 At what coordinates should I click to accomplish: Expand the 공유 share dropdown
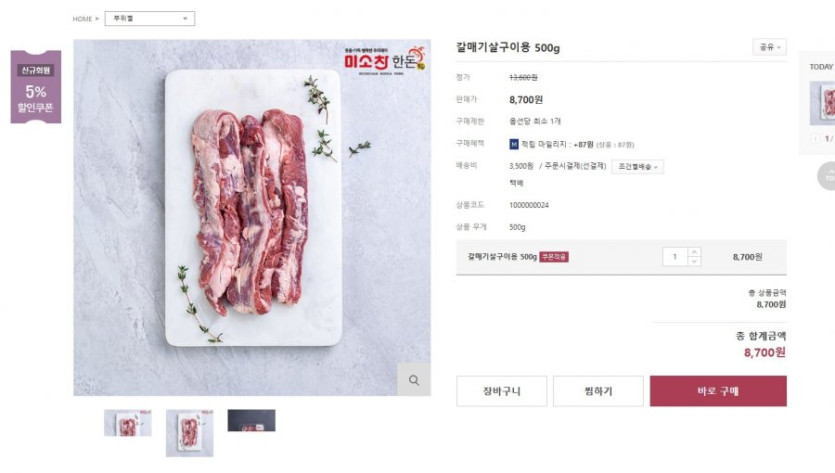pos(768,47)
